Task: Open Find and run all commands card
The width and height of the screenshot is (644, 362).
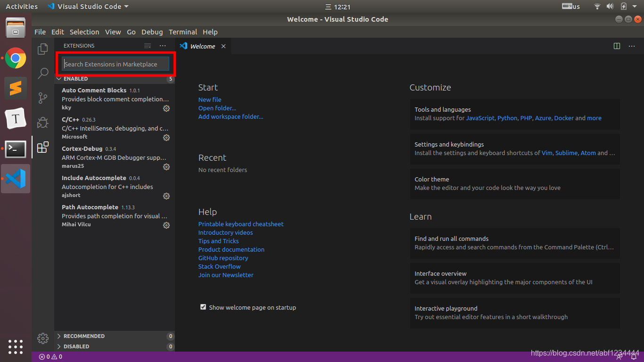Action: [515, 243]
